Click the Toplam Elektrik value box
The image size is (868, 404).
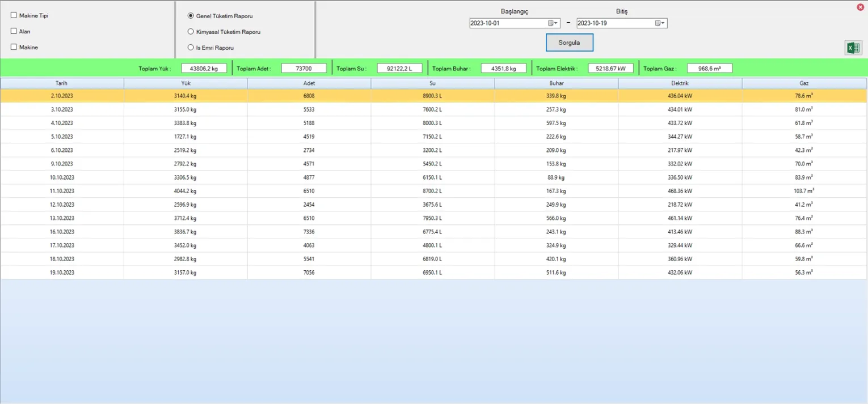pyautogui.click(x=610, y=69)
